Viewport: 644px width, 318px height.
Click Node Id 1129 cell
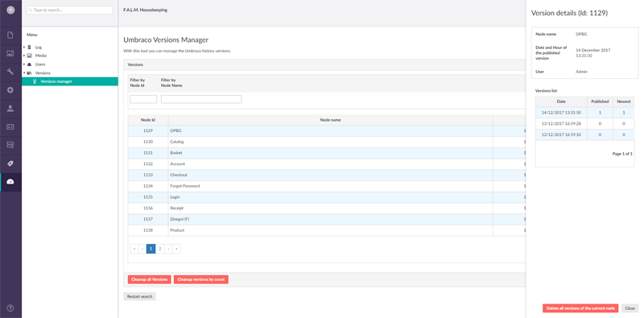(x=148, y=130)
